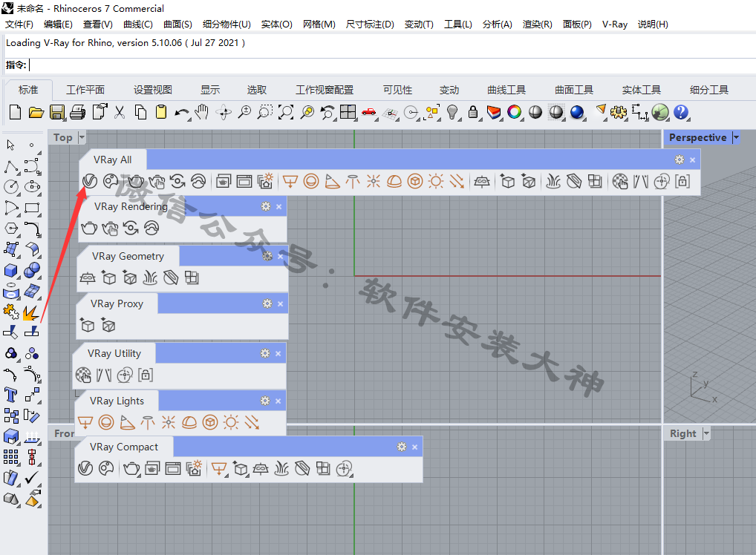Screen dimensions: 756x555
Task: Click the Print icon
Action: click(x=78, y=112)
